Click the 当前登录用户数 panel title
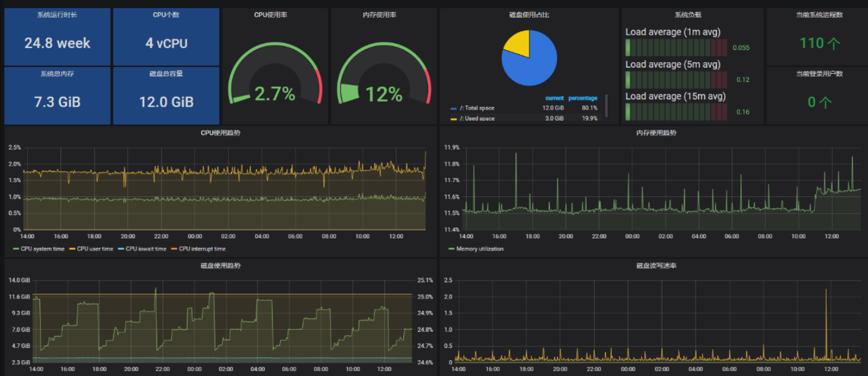This screenshot has height=376, width=868. (819, 74)
